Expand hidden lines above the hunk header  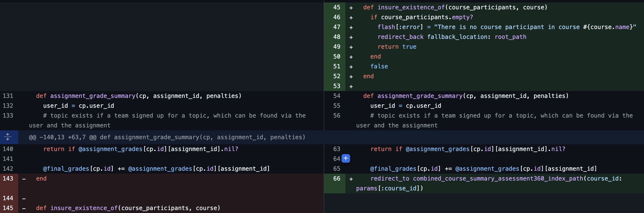click(8, 137)
